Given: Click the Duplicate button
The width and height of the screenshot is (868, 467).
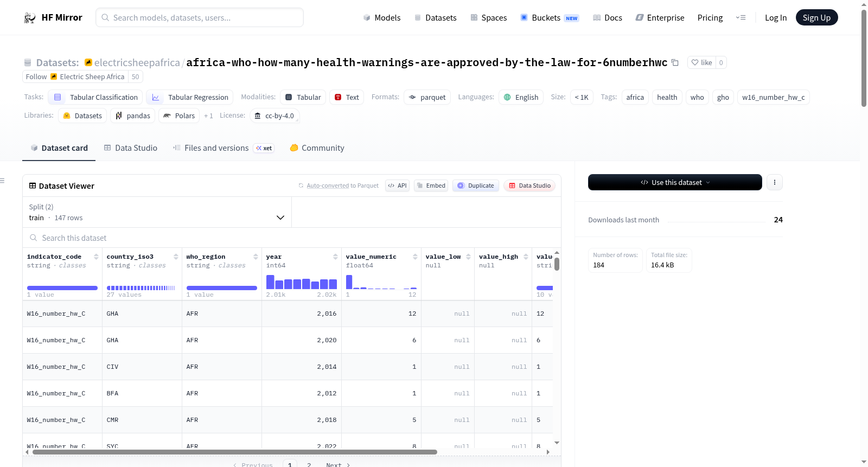Looking at the screenshot, I should [x=476, y=185].
